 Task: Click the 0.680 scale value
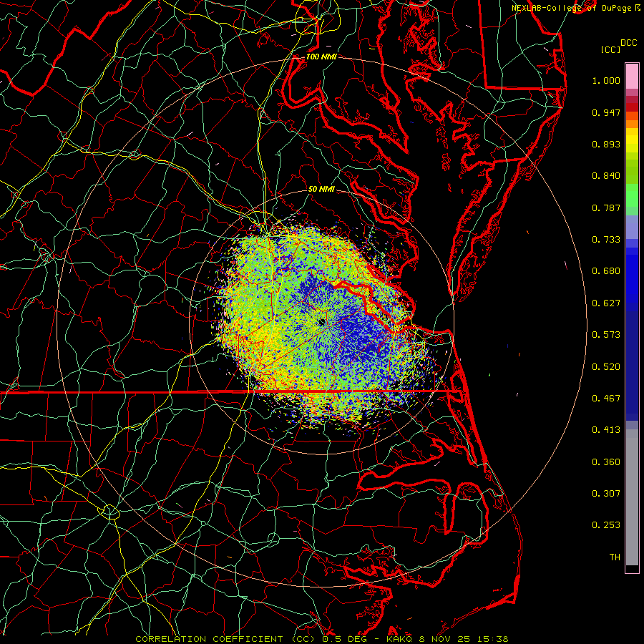click(x=606, y=271)
